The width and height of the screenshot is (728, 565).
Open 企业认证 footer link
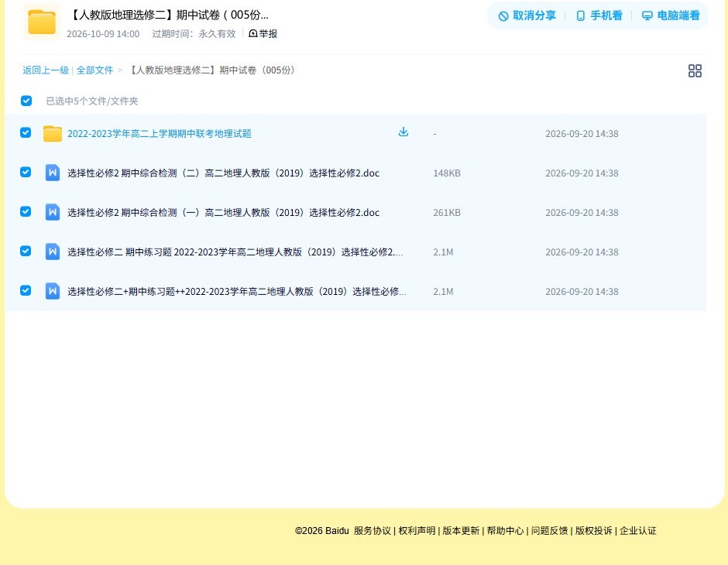[x=638, y=531]
